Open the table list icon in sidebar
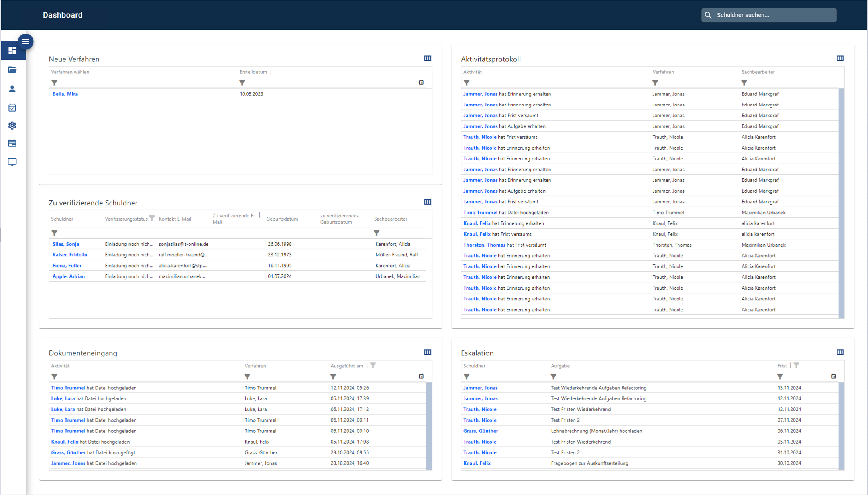 (12, 143)
